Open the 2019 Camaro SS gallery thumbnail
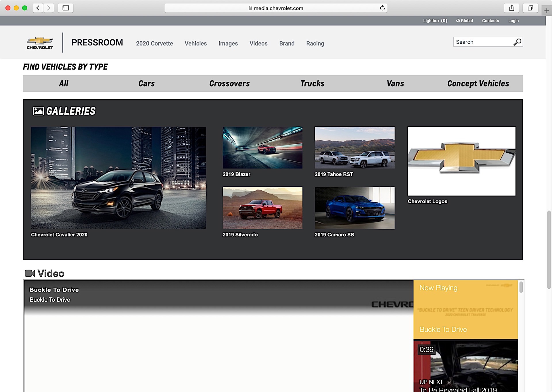The image size is (552, 392). (354, 208)
